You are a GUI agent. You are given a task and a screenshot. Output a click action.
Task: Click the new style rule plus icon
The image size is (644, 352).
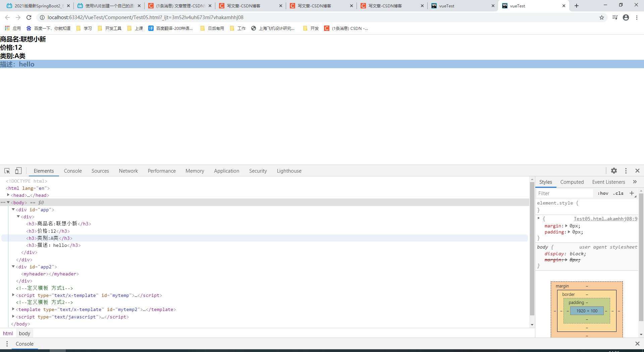(x=632, y=193)
